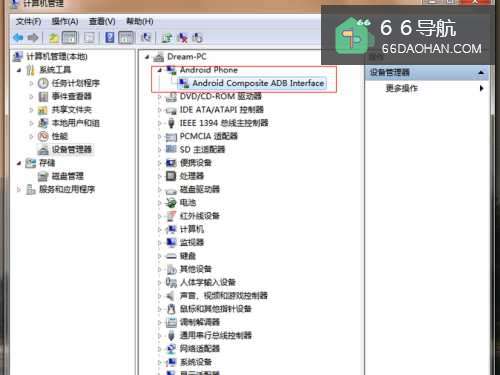Select 设备管理器 in left tree
500x375 pixels.
click(72, 149)
